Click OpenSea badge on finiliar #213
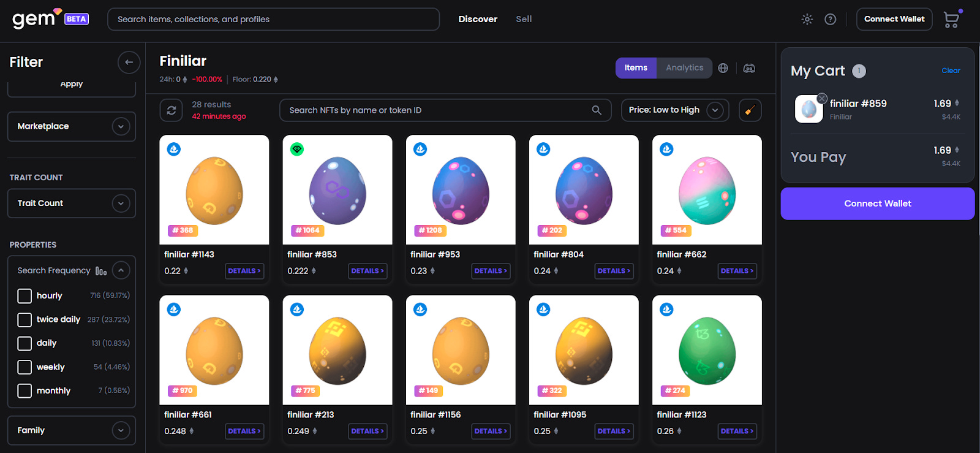Screen dimensions: 980x453 tap(297, 310)
